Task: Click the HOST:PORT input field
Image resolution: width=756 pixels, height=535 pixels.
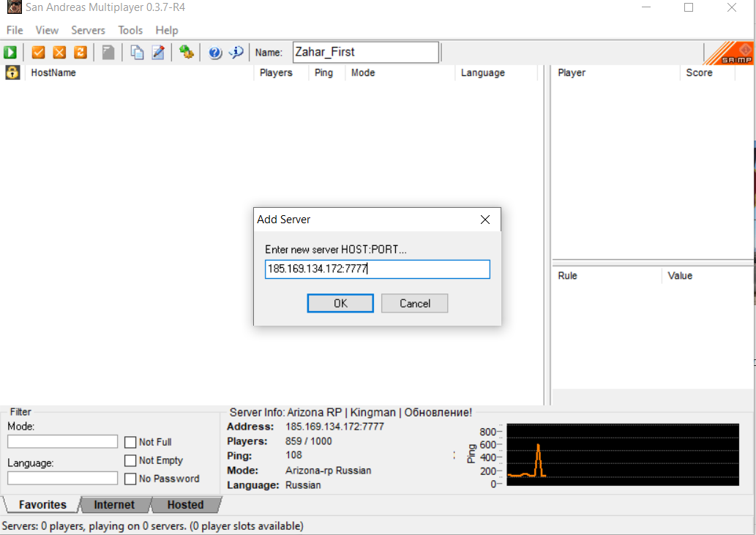Action: 378,269
